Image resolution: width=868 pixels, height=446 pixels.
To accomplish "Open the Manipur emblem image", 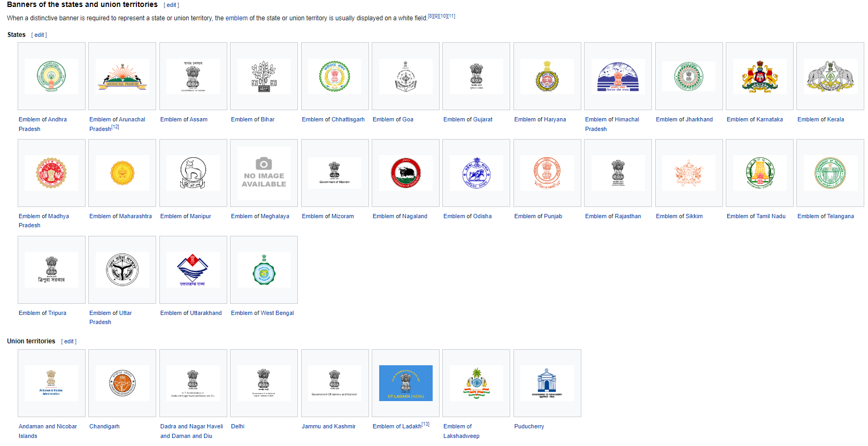I will tap(193, 173).
